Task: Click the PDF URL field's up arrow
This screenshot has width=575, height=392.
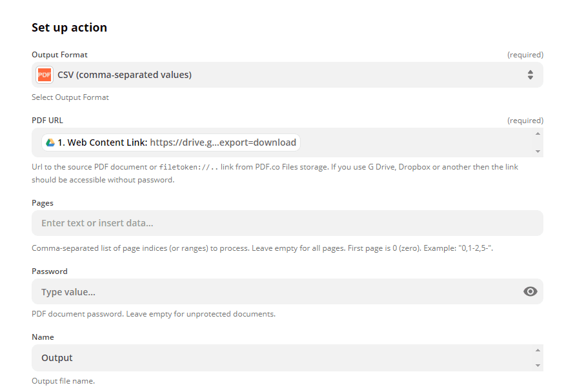Action: [538, 133]
